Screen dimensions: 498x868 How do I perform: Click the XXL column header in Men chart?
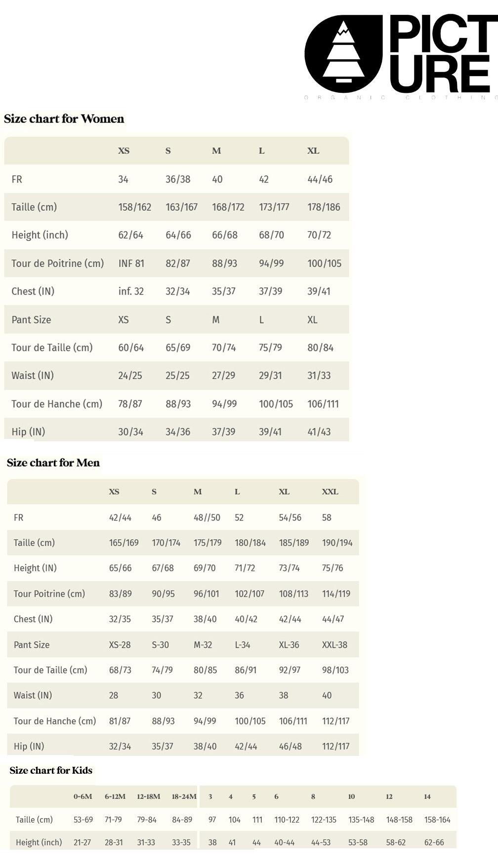click(x=330, y=492)
